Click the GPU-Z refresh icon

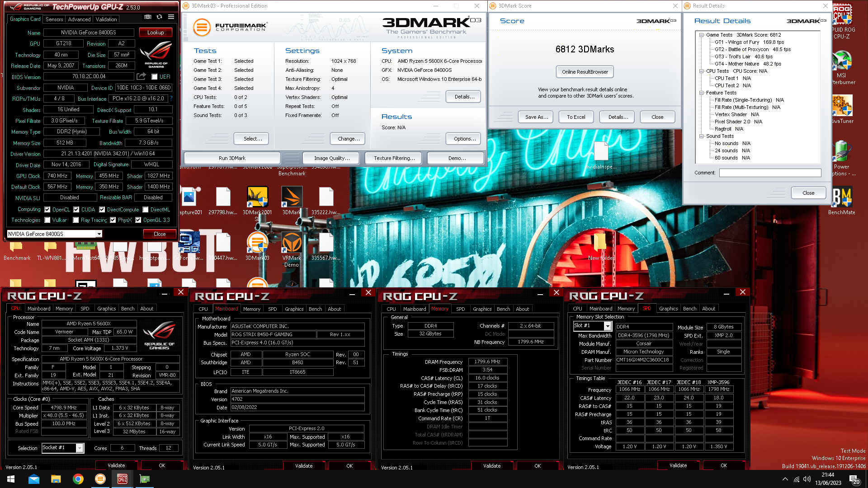click(x=159, y=17)
